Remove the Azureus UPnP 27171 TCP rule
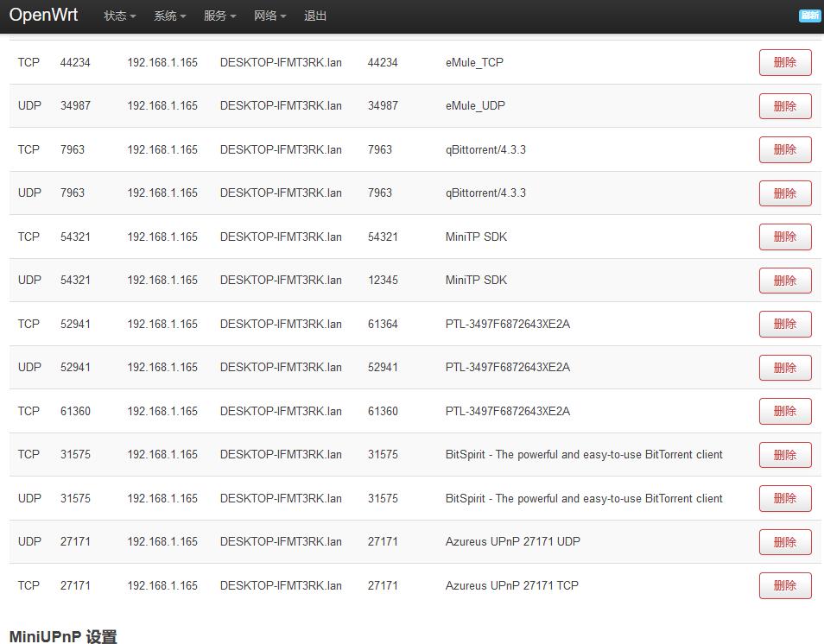Screen dimensions: 824x644 tap(784, 586)
